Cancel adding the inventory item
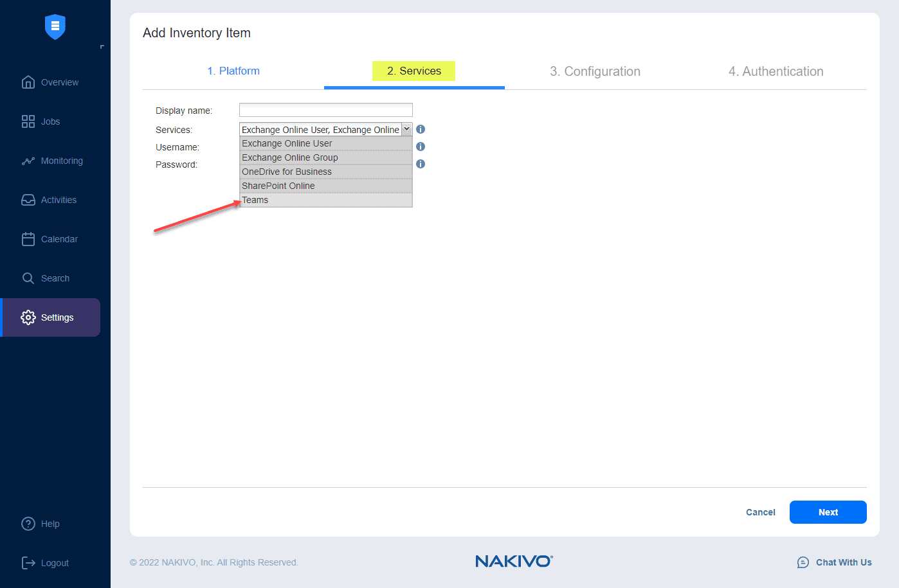Viewport: 899px width, 588px height. [x=760, y=512]
